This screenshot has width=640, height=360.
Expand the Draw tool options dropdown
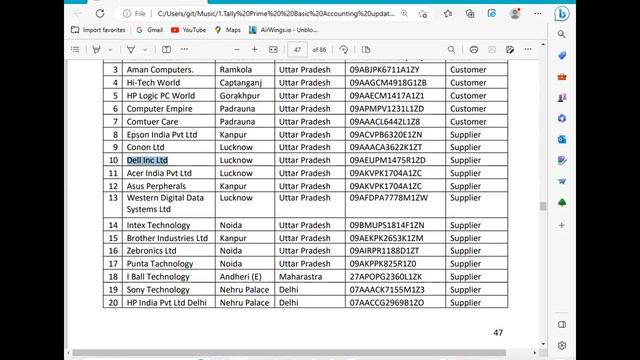[145, 50]
